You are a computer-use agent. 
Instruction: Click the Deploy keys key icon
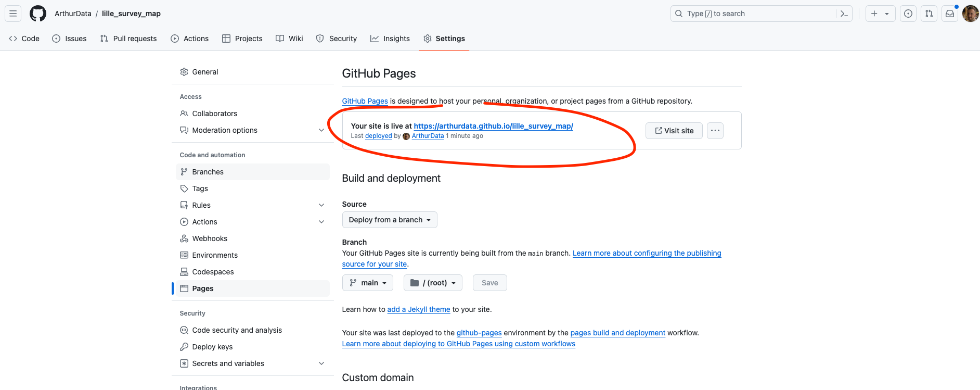[184, 347]
